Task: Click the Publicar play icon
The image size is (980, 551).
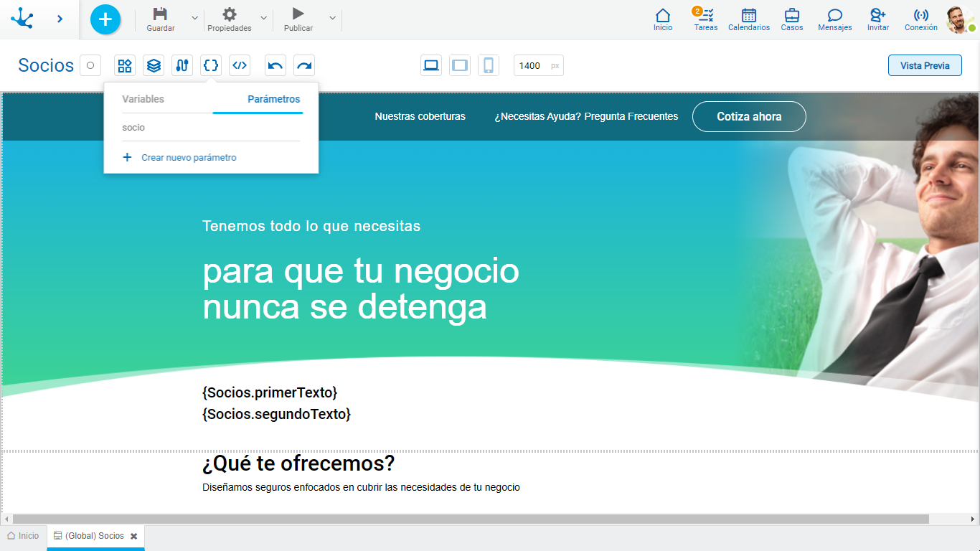Action: [x=298, y=14]
